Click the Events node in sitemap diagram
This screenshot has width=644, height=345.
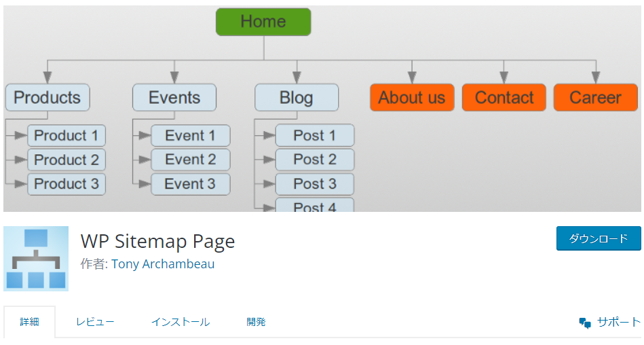(x=174, y=98)
